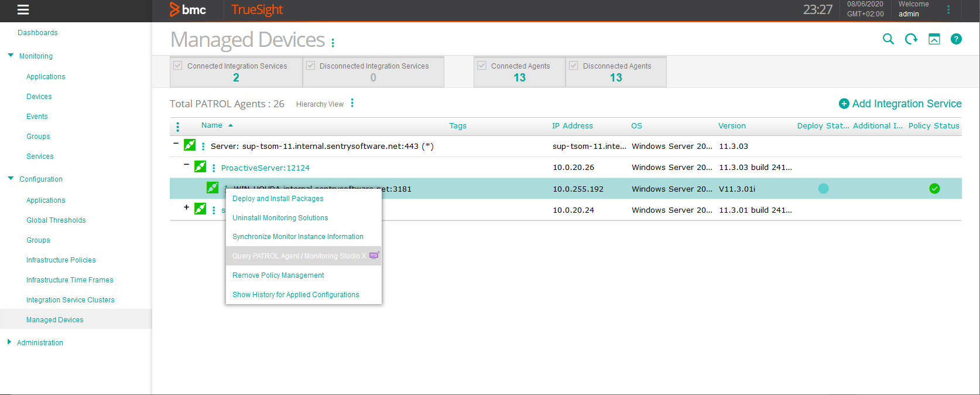Open Integration Service Clusters in sidebar
The image size is (980, 395).
70,300
